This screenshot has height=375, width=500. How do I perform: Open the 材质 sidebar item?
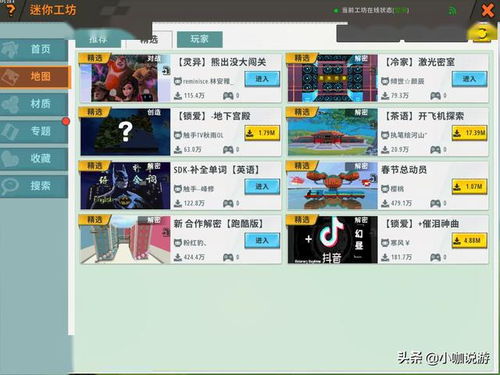[x=34, y=104]
